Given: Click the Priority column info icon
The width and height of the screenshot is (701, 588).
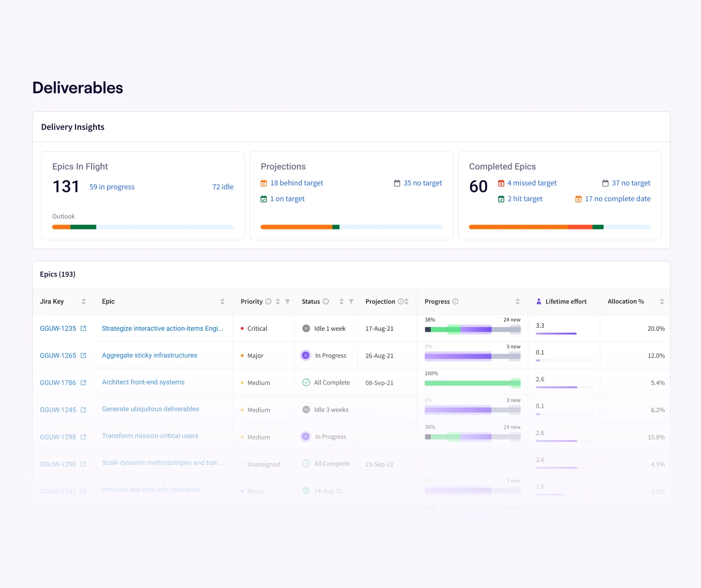Looking at the screenshot, I should [268, 302].
